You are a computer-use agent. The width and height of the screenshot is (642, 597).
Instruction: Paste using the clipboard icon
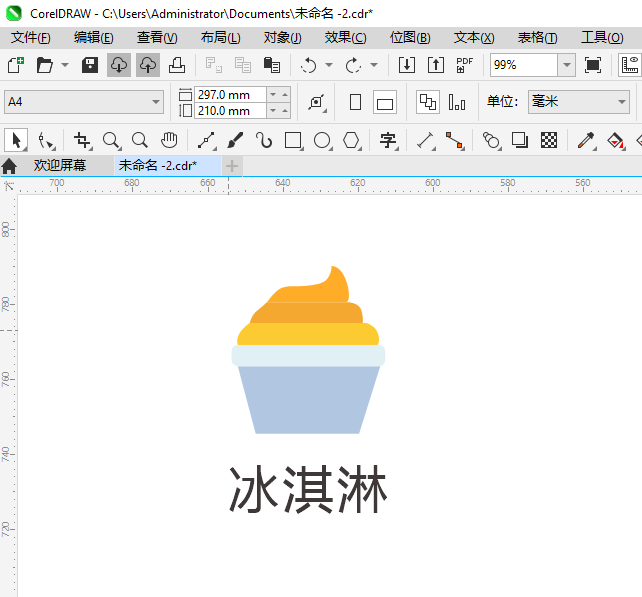click(272, 65)
